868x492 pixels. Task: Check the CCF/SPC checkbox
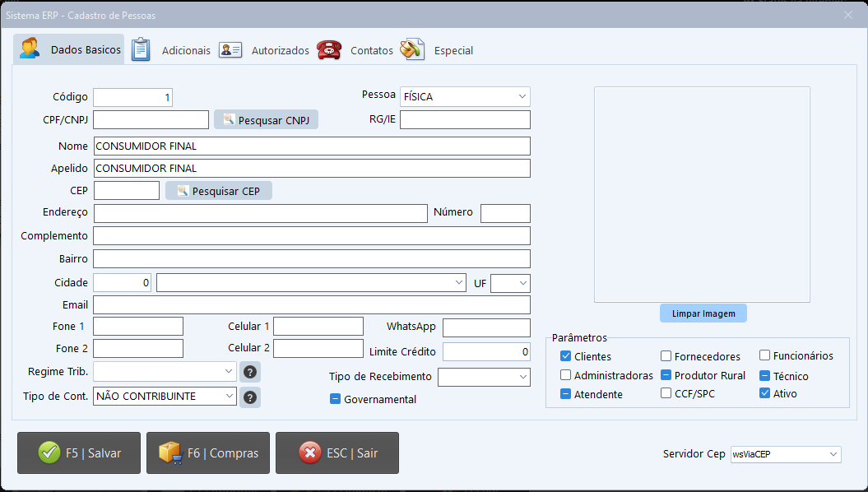[666, 393]
